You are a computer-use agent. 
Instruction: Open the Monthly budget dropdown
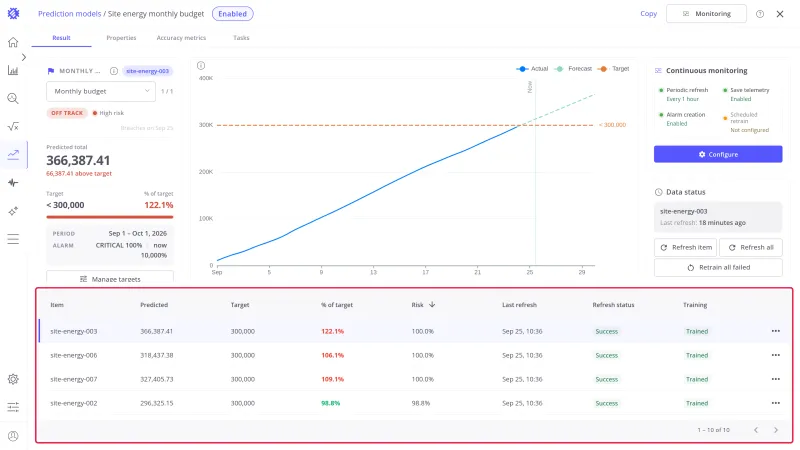point(101,91)
